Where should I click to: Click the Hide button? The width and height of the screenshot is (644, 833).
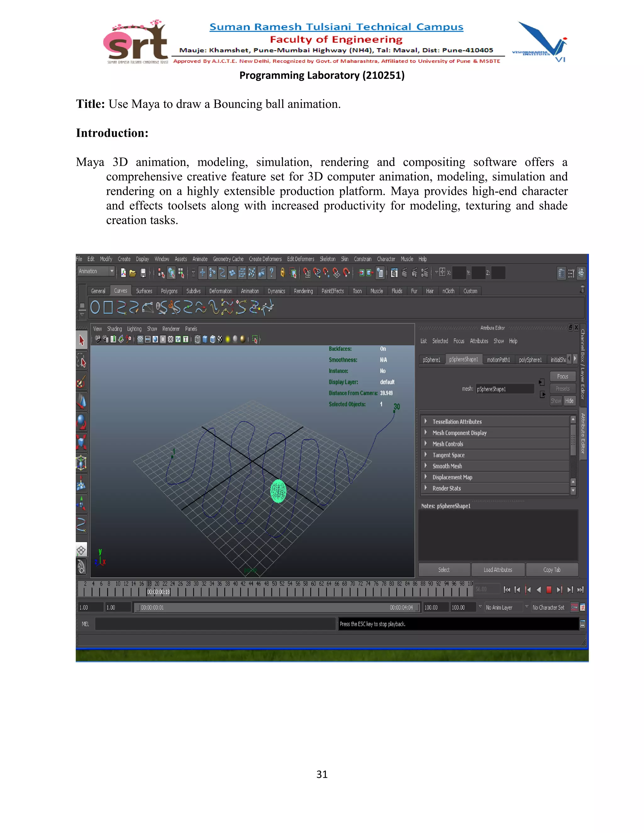click(x=569, y=400)
